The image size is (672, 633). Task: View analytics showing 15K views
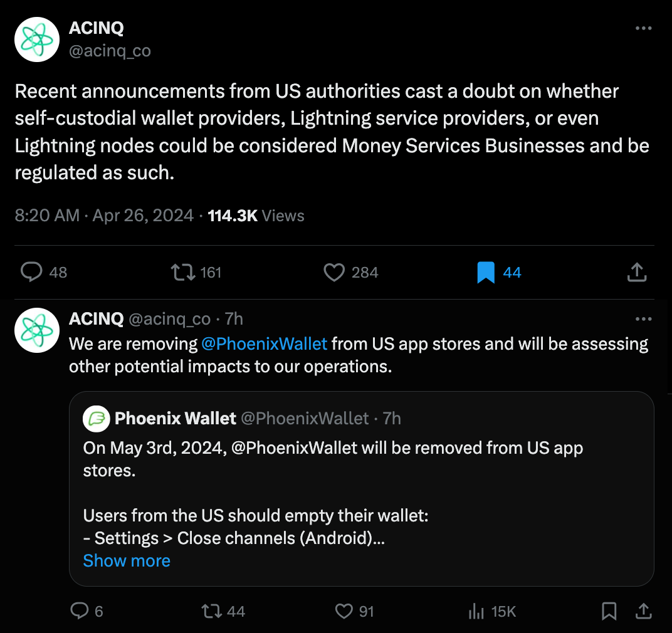pos(478,611)
